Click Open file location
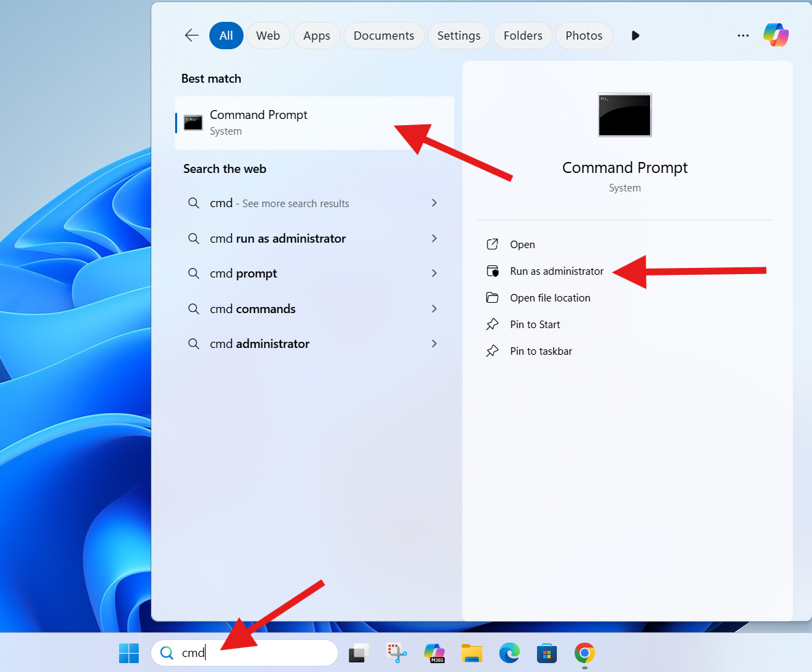The width and height of the screenshot is (812, 672). pos(549,298)
